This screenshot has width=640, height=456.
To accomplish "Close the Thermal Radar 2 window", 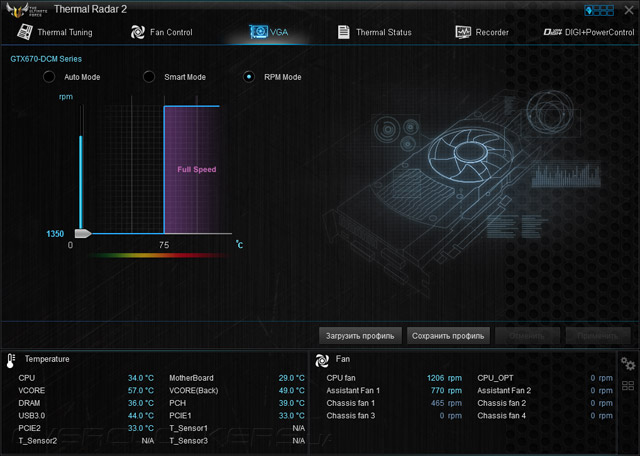I will coord(629,10).
